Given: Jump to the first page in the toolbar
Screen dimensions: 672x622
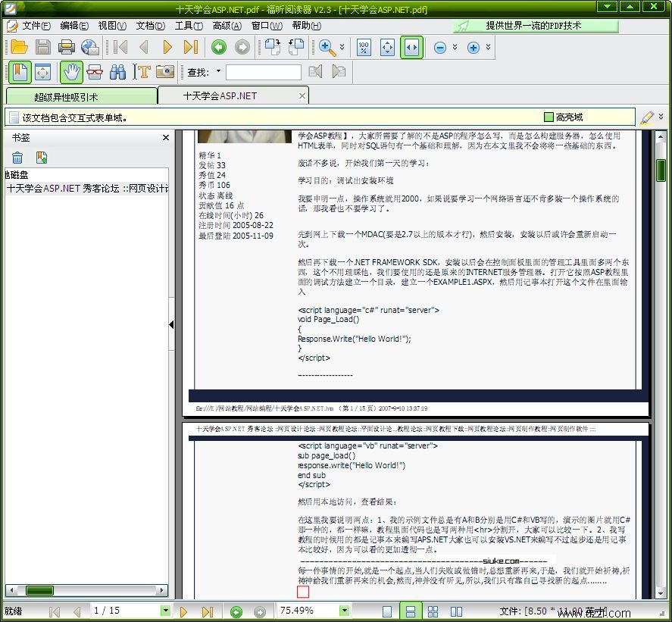Looking at the screenshot, I should pyautogui.click(x=120, y=47).
